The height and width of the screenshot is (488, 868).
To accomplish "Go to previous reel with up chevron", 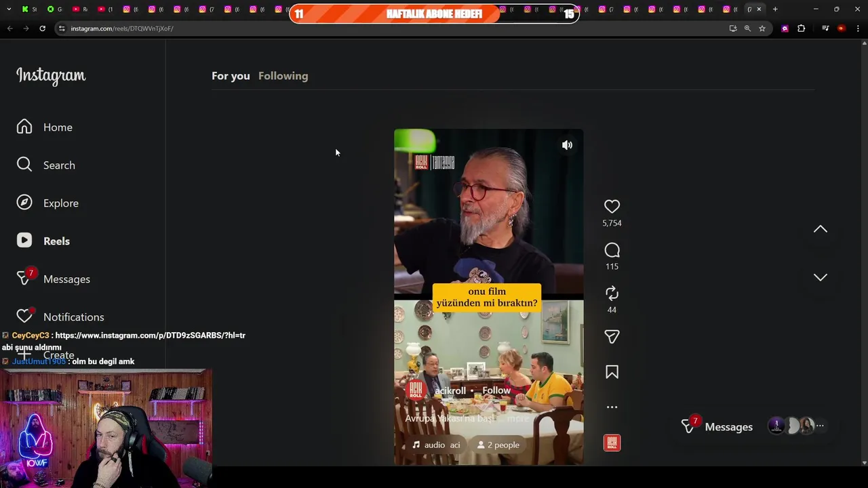I will point(820,229).
